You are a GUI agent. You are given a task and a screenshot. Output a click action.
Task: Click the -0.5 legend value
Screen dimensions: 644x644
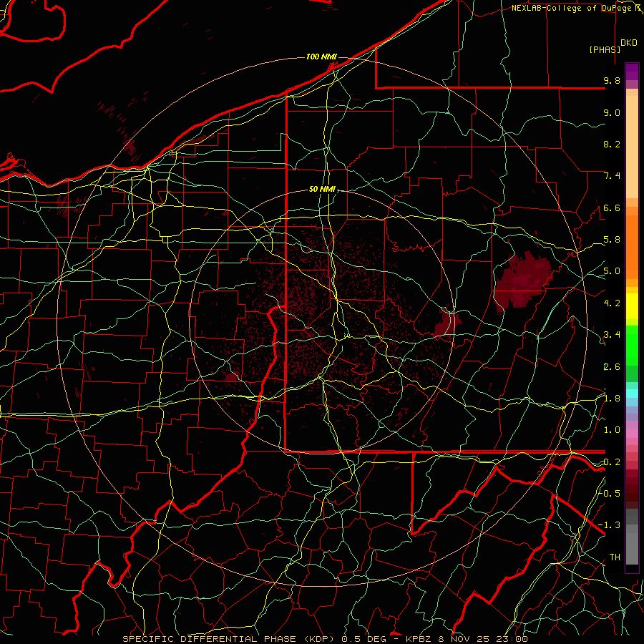(x=610, y=493)
